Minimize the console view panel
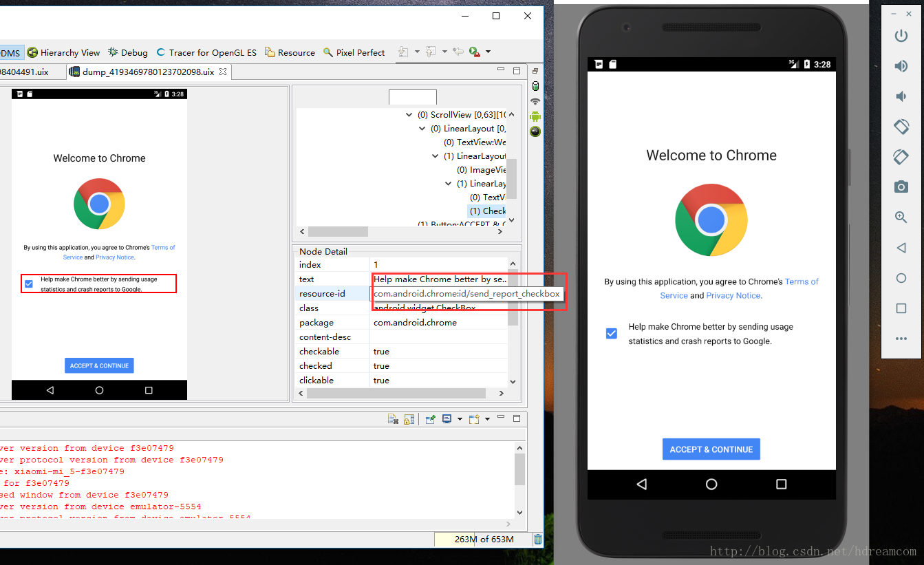924x565 pixels. (502, 418)
